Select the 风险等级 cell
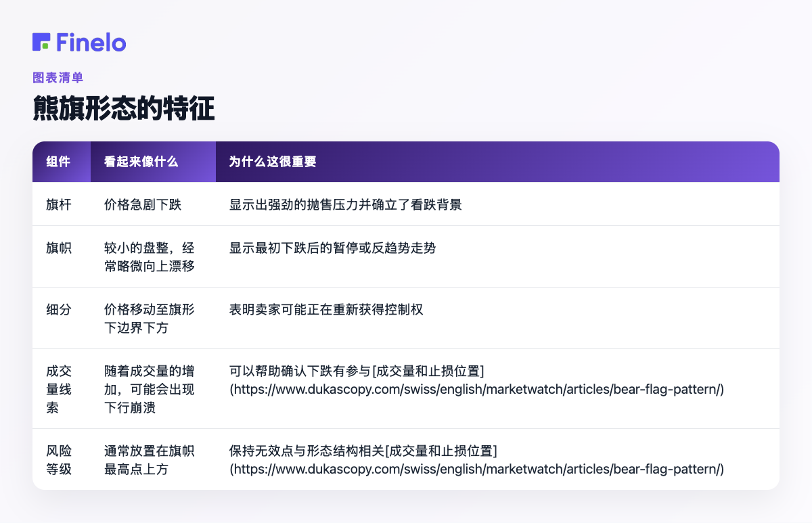 (x=62, y=459)
